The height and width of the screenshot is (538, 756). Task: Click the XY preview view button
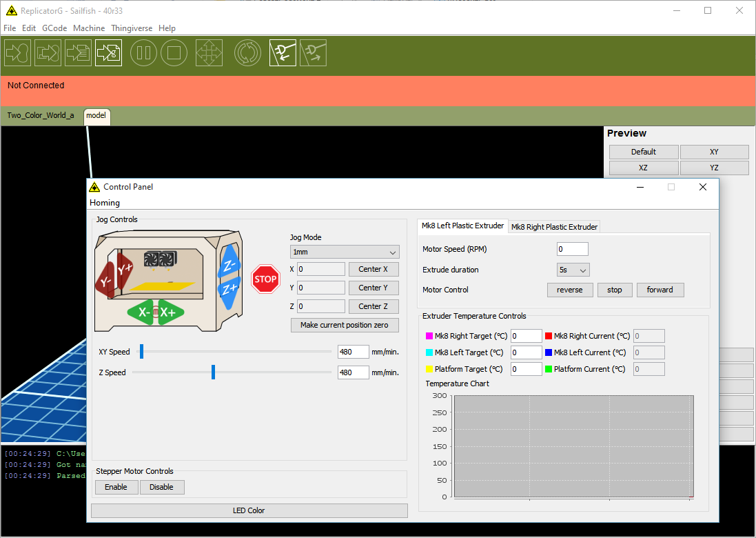[714, 152]
